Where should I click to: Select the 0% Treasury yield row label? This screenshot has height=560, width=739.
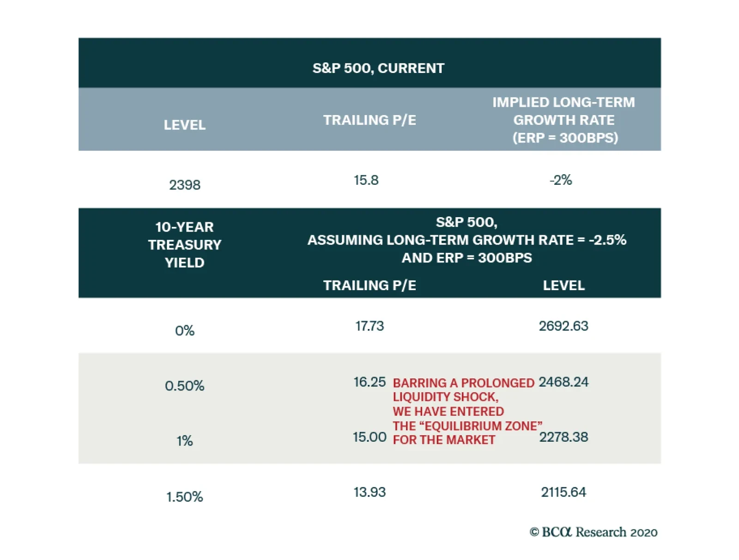coord(185,331)
